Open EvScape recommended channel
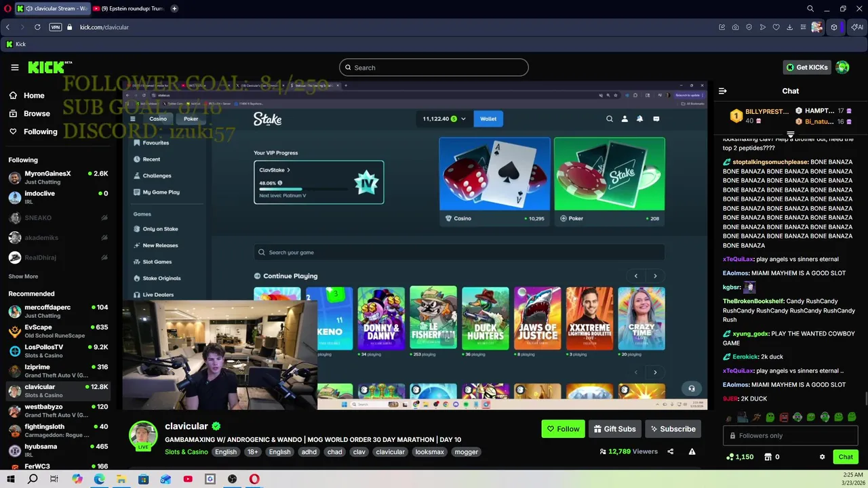This screenshot has width=868, height=488. [58, 331]
